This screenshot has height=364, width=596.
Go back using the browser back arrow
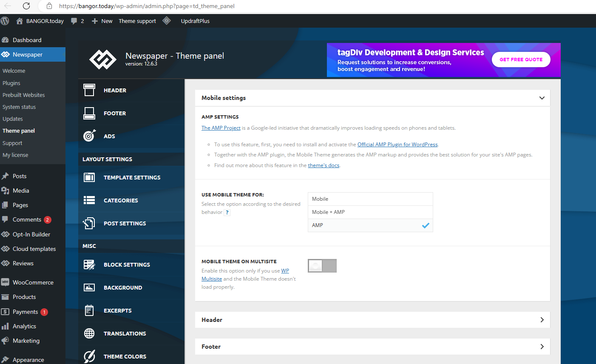(8, 6)
